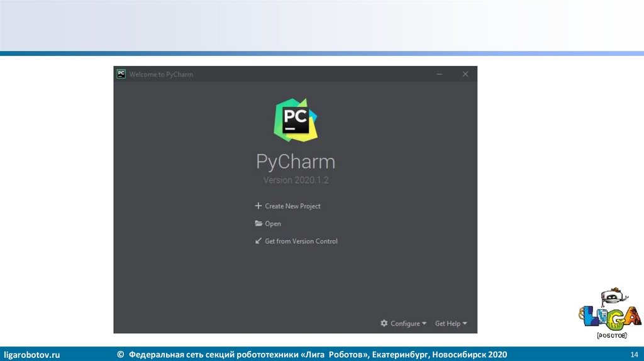Image resolution: width=644 pixels, height=361 pixels.
Task: Click the plus icon beside Create New Project
Action: (258, 206)
